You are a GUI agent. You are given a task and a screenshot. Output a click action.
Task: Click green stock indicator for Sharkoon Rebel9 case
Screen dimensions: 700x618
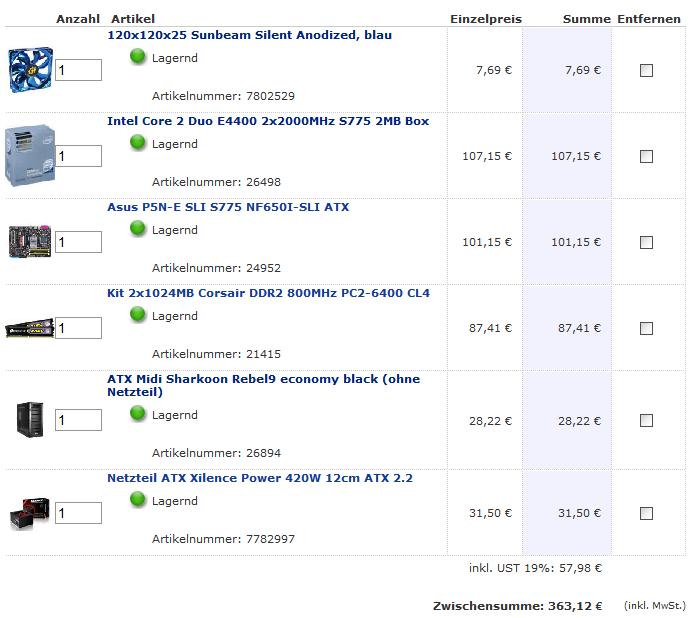(138, 414)
